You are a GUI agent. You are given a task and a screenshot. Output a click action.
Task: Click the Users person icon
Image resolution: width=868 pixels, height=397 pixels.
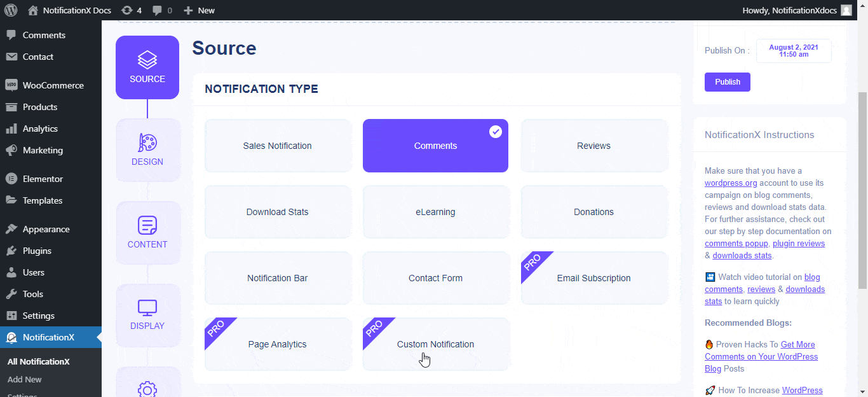11,272
